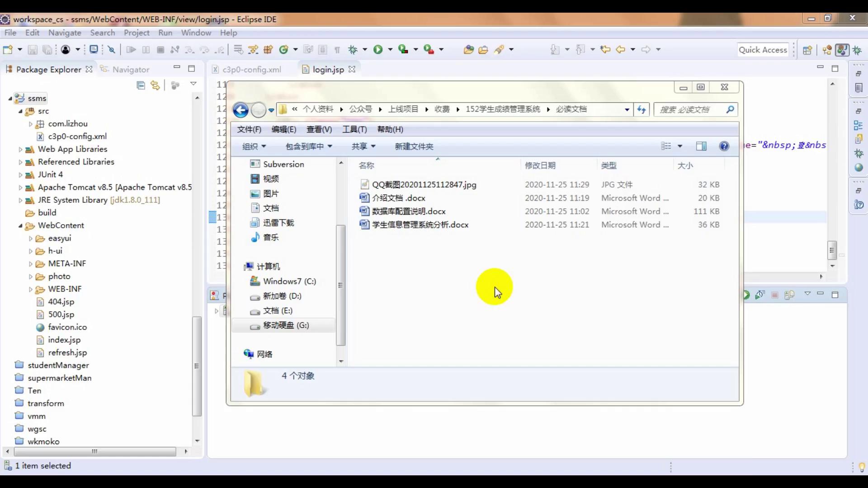The image size is (868, 488).
Task: Switch to the c3p0-config.xml editor tab
Action: click(x=251, y=69)
